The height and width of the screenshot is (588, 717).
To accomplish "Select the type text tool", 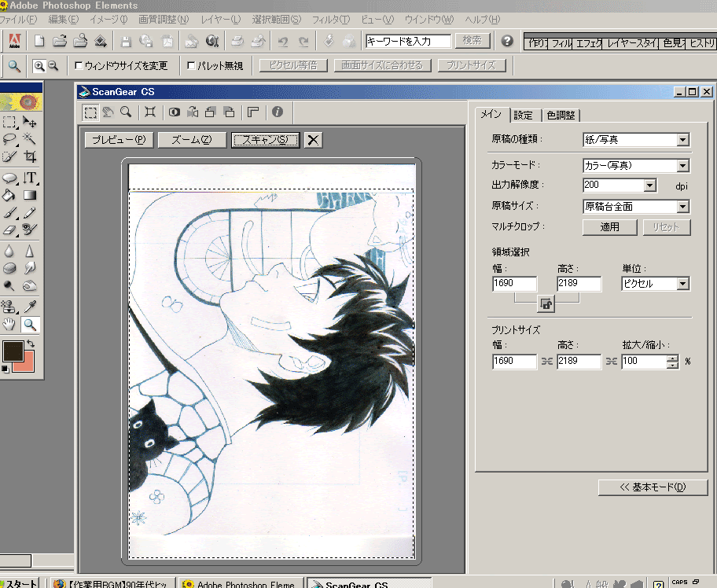I will 30,178.
